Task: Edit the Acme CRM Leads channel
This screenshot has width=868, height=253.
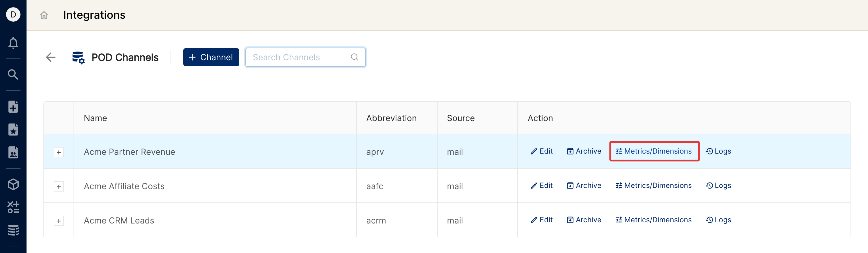Action: 542,220
